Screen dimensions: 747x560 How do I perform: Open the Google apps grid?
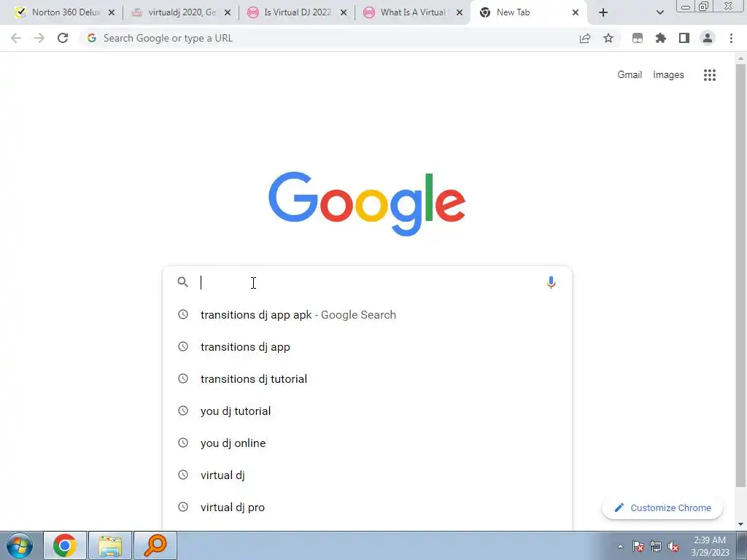coord(709,75)
